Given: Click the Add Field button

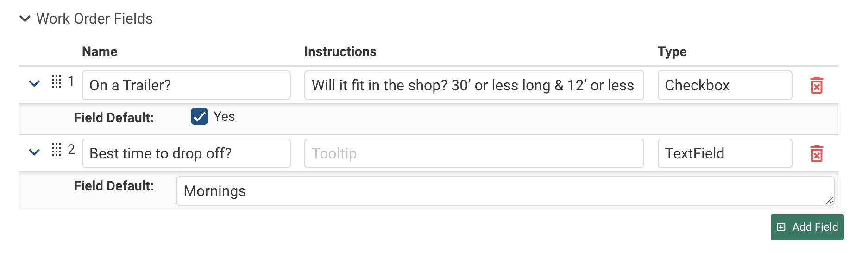Looking at the screenshot, I should pos(807,227).
